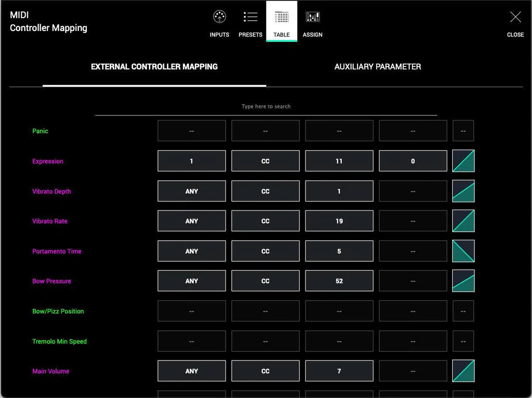Click the Bow Pressure response curve swatch
Image resolution: width=532 pixels, height=398 pixels.
463,281
